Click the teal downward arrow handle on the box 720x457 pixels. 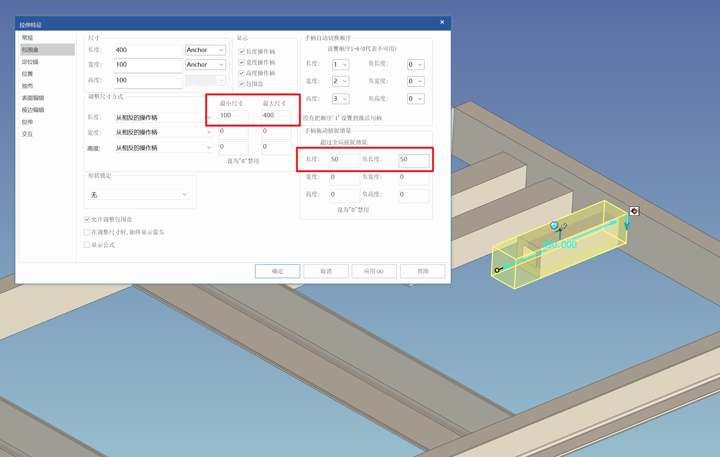[628, 225]
